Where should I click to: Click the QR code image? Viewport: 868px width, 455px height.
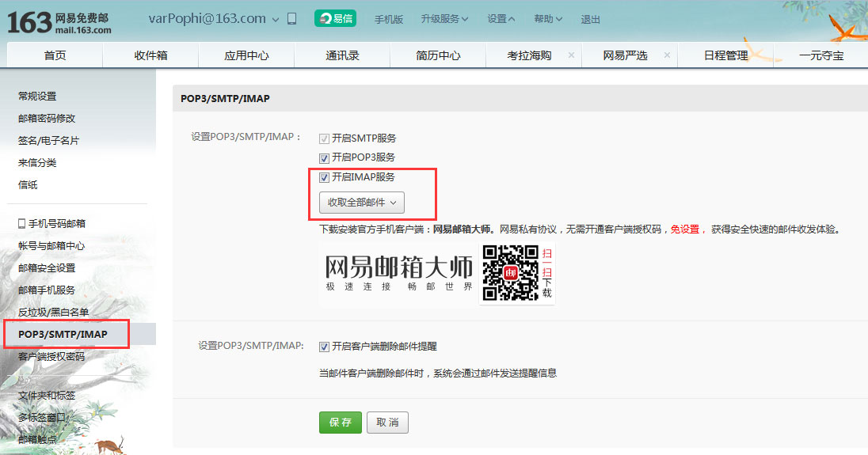510,273
